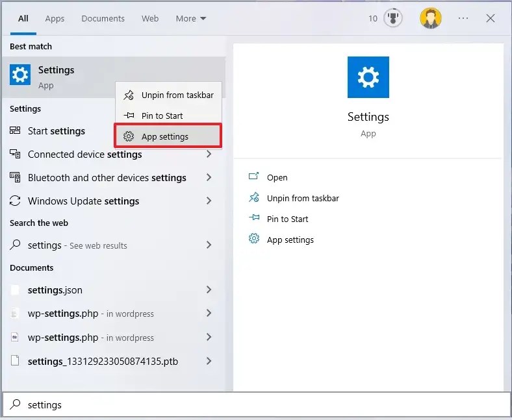
Task: Choose App settings in context menu
Action: pyautogui.click(x=168, y=136)
